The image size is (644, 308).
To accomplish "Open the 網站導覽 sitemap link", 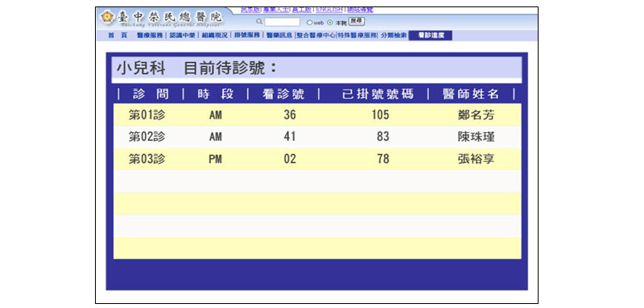I will click(360, 10).
